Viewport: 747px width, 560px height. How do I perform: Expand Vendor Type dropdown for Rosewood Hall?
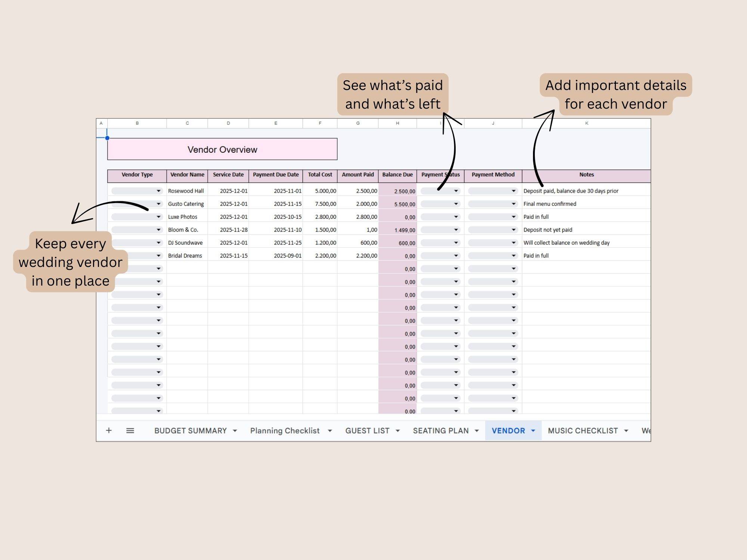(x=158, y=191)
